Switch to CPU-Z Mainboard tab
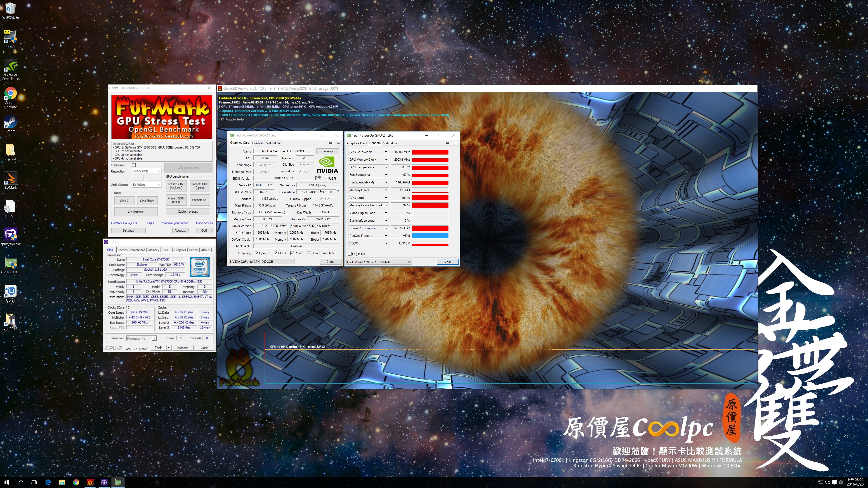 coord(138,250)
